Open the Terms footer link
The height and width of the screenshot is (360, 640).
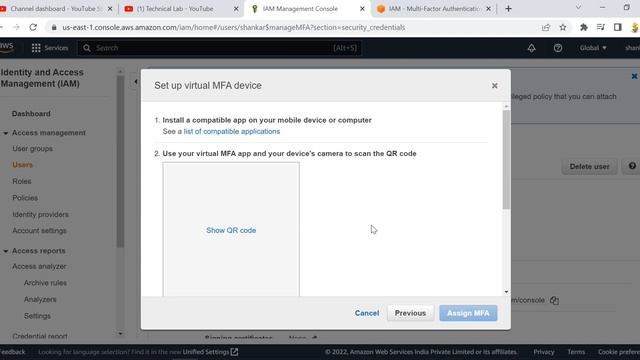point(576,352)
